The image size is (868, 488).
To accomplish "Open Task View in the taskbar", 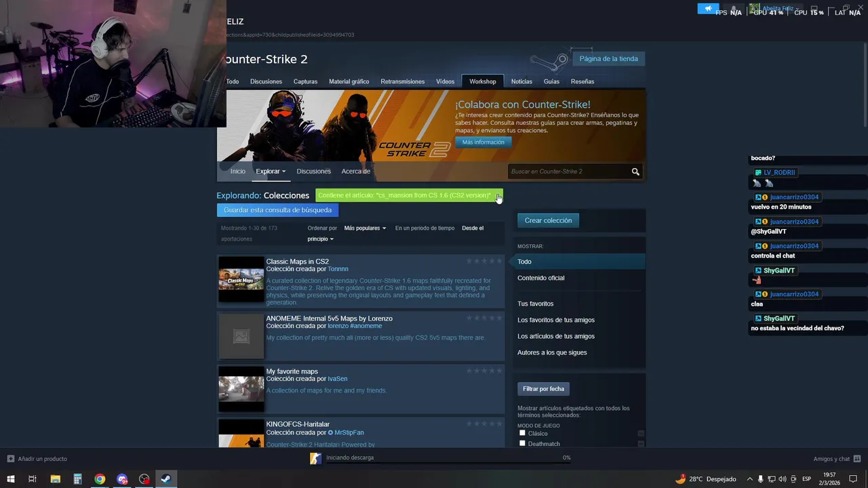I will coord(32,479).
